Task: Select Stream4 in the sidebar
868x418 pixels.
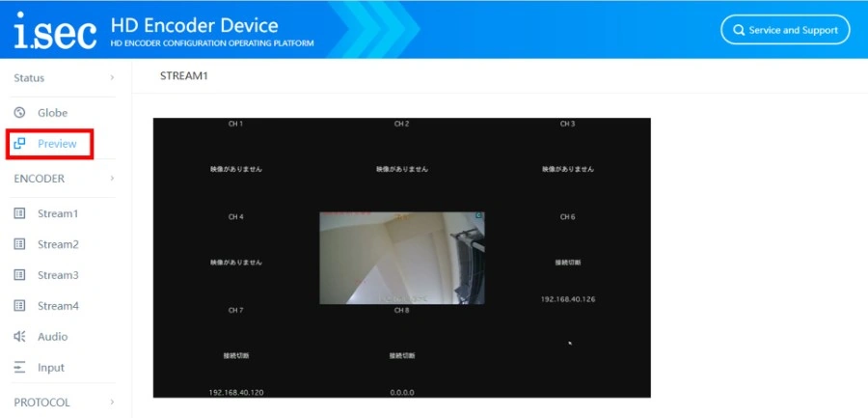Action: click(x=58, y=306)
